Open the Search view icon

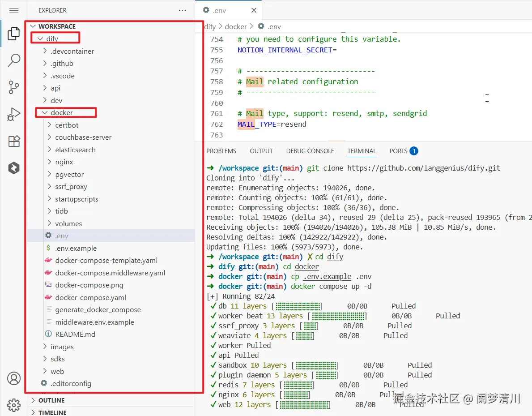pos(13,60)
